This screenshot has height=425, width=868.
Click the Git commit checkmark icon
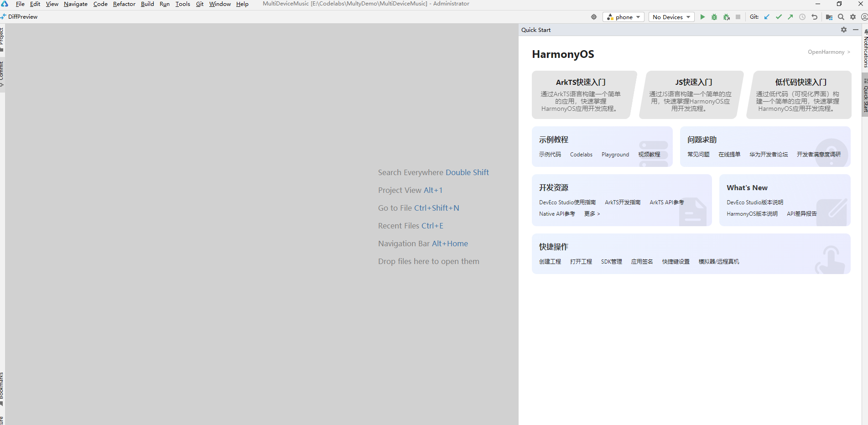point(779,17)
